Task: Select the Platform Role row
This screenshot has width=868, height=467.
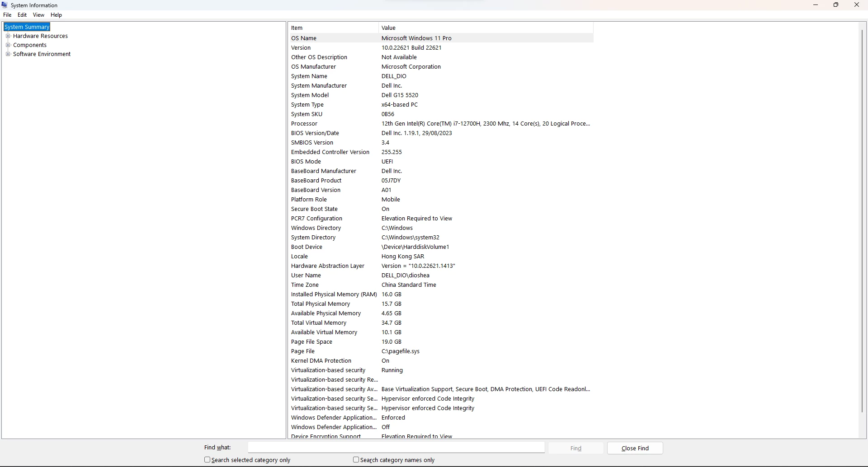Action: [x=441, y=200]
